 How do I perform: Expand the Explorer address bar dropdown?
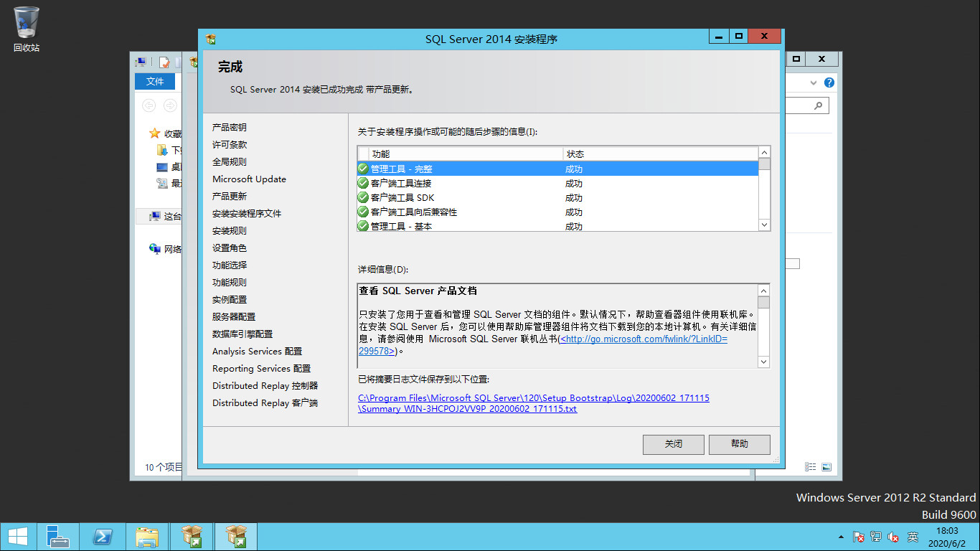(813, 83)
